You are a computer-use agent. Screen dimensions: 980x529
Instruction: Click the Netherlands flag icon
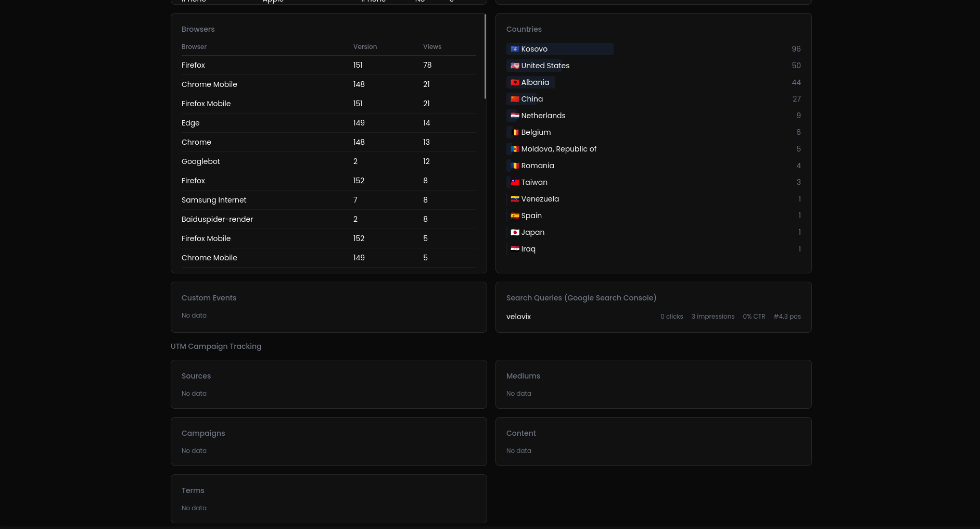click(515, 116)
